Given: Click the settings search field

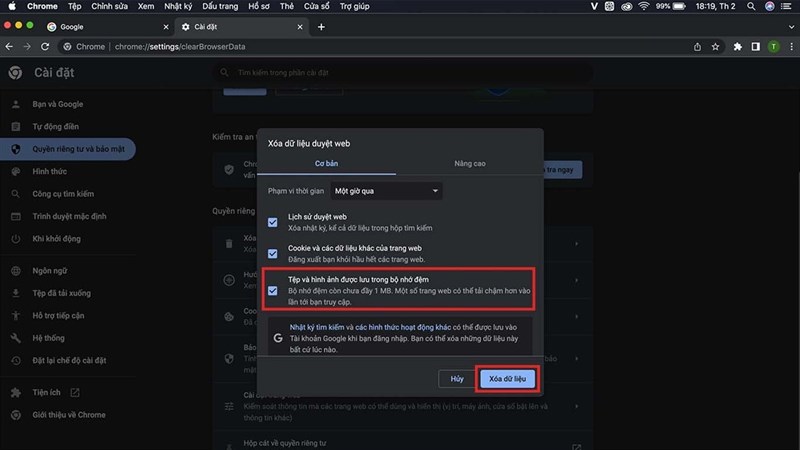Looking at the screenshot, I should (403, 72).
